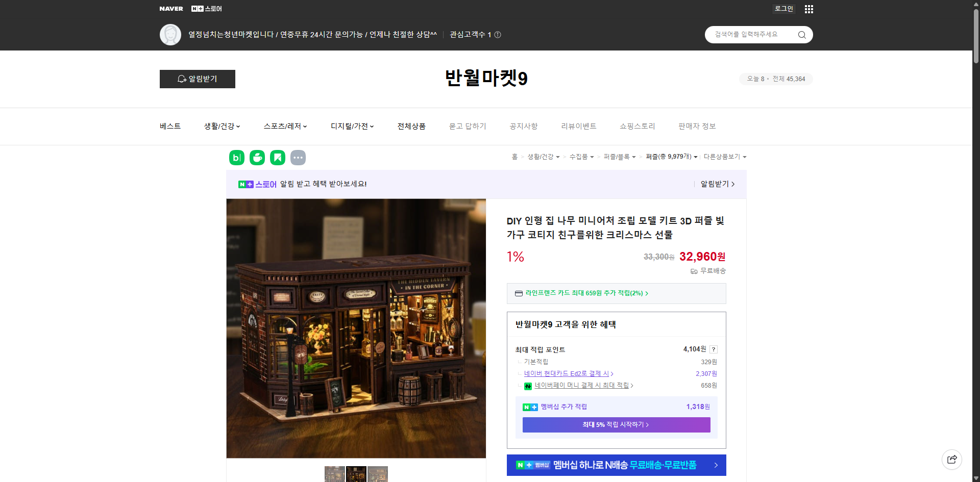Select the middle product thumbnail below the image
This screenshot has width=980, height=482.
356,474
